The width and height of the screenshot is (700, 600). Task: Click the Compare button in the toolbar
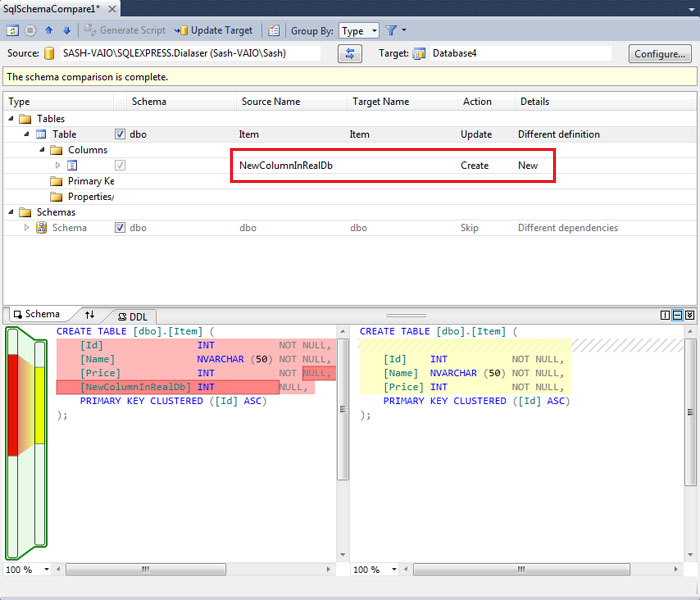[x=12, y=31]
